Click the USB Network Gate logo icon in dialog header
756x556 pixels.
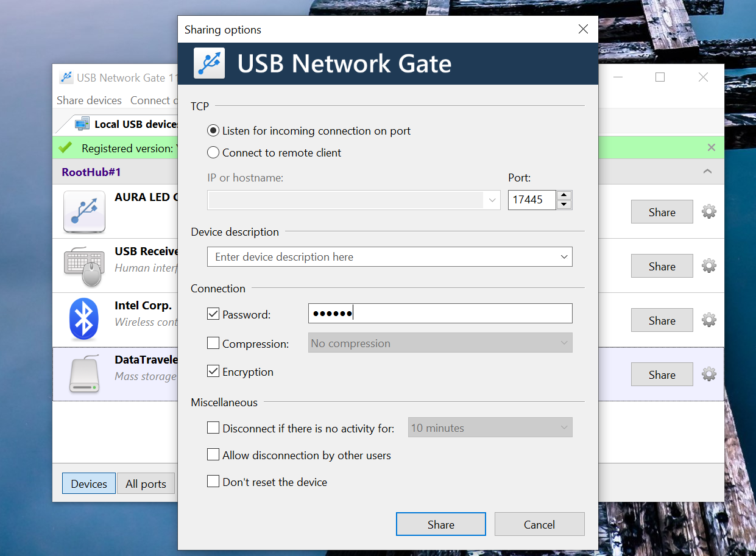tap(209, 63)
